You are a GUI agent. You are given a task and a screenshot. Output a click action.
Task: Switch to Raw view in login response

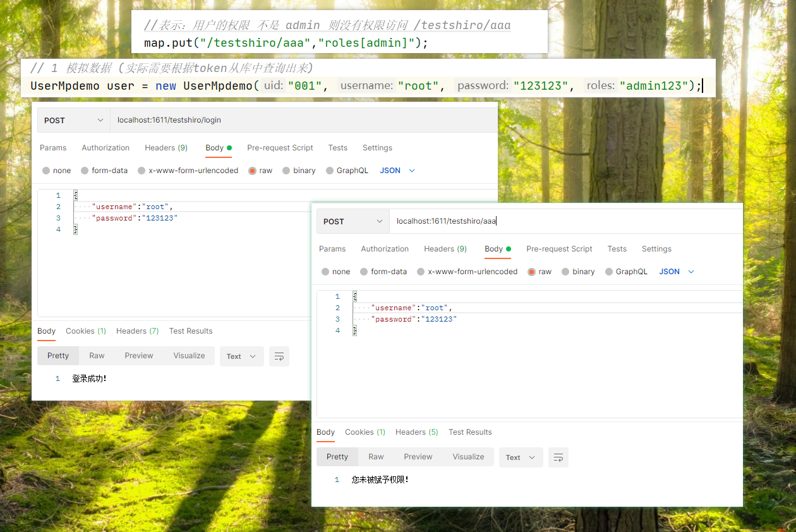tap(97, 356)
